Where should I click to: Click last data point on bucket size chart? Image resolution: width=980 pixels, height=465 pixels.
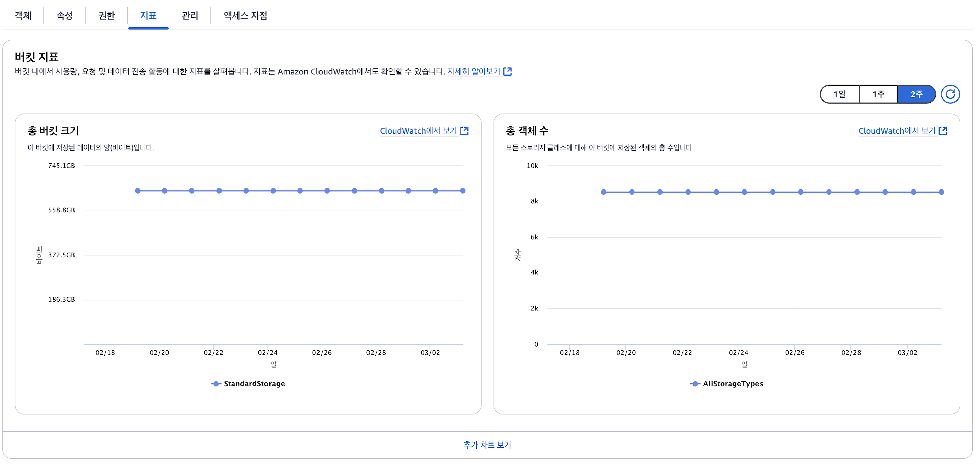[x=462, y=191]
